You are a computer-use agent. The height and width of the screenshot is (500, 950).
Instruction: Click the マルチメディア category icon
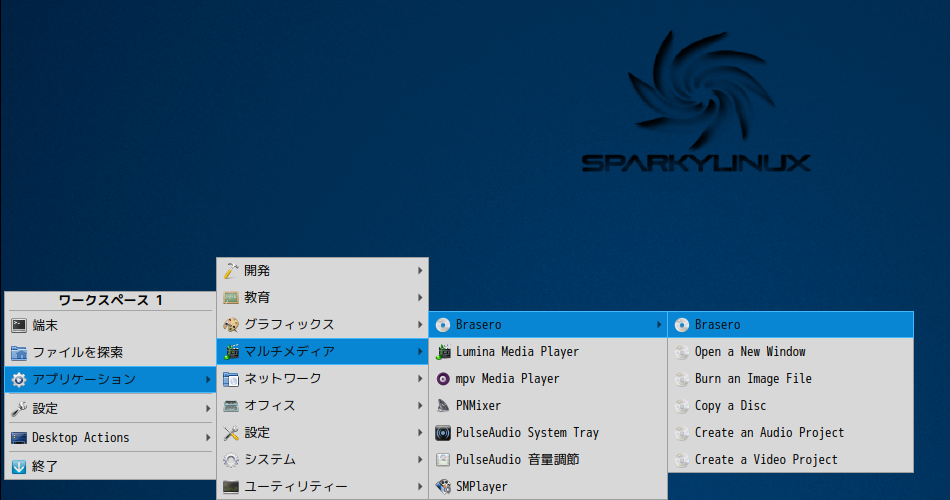pos(231,352)
